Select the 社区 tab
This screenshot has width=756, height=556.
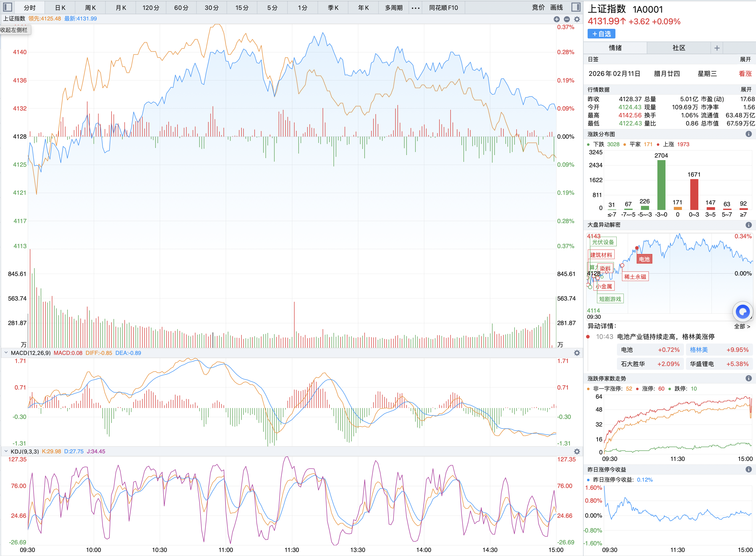click(678, 48)
